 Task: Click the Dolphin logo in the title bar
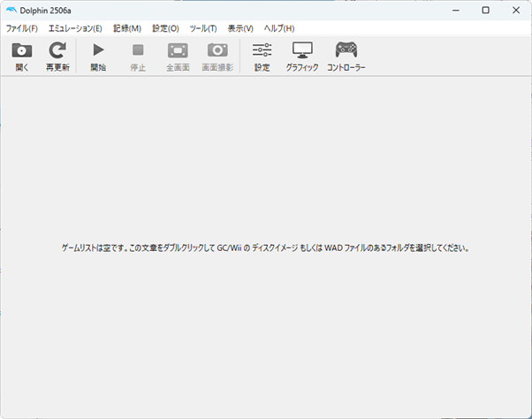[x=11, y=10]
